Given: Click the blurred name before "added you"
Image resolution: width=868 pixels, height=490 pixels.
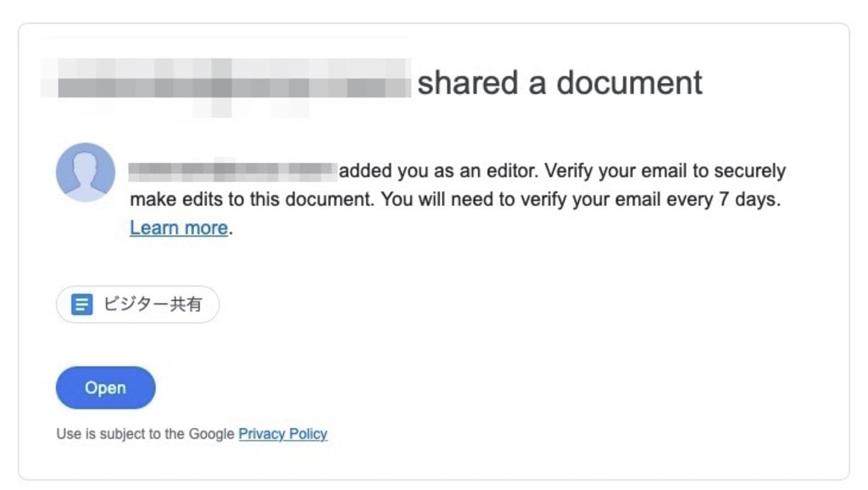Looking at the screenshot, I should 233,171.
